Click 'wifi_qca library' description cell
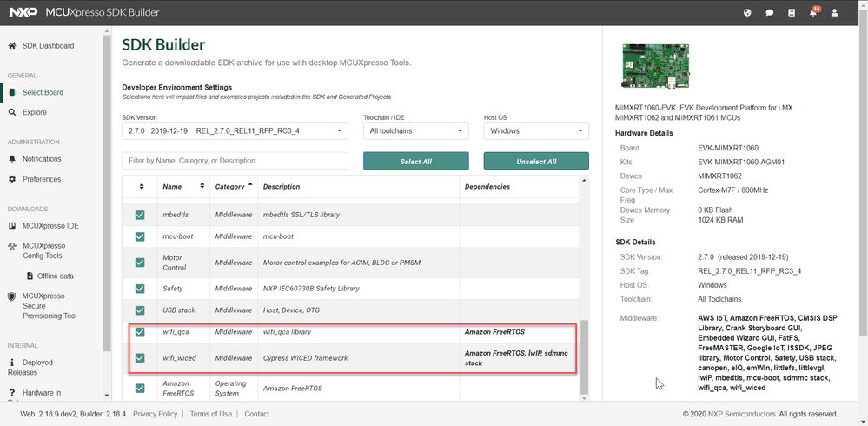 coord(287,332)
